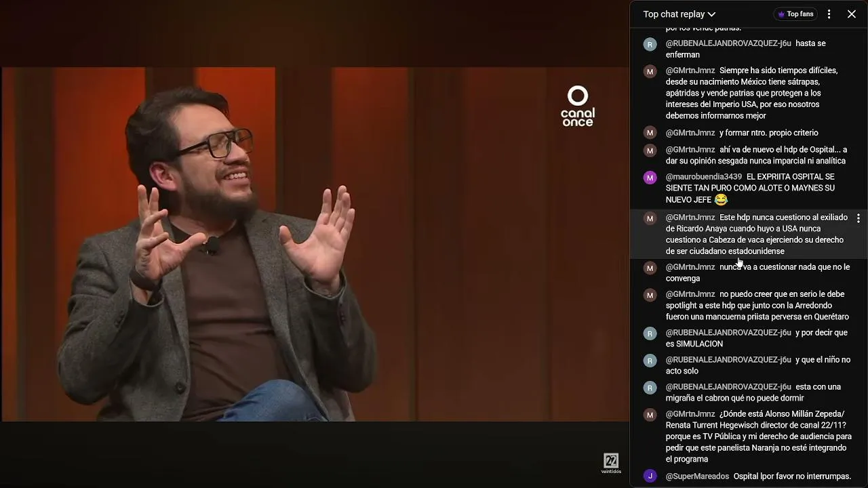Click avatar beside "no puedo creer" message
The width and height of the screenshot is (868, 488).
coord(650,296)
